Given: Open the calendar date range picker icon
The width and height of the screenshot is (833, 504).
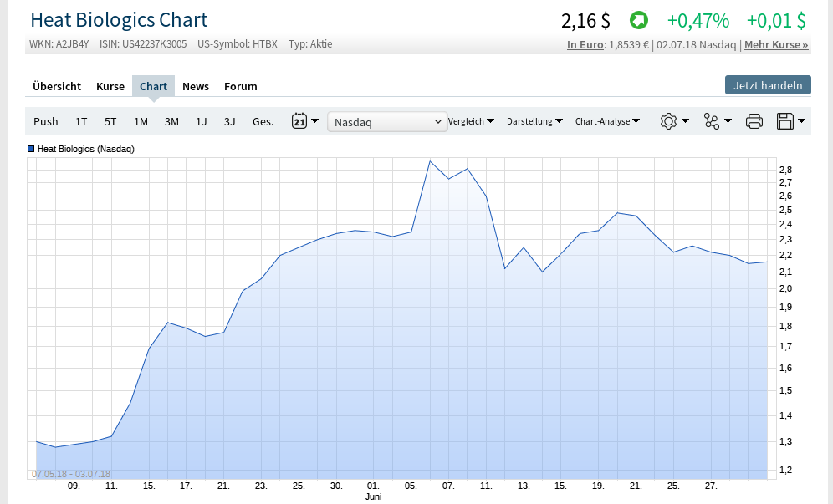Looking at the screenshot, I should (299, 120).
